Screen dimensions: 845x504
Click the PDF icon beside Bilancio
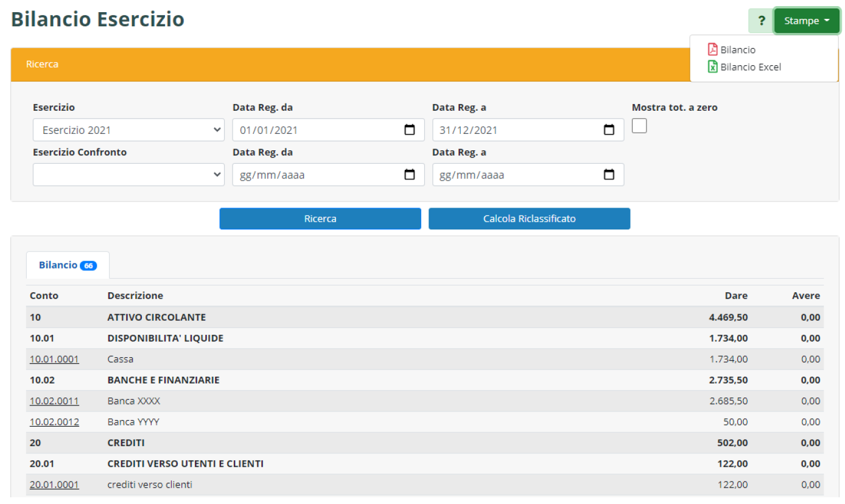pyautogui.click(x=712, y=50)
